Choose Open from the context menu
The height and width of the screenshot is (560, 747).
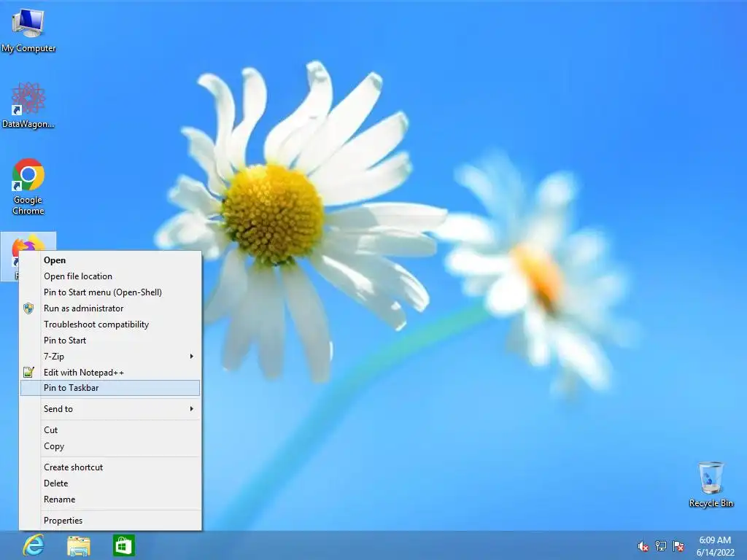pyautogui.click(x=110, y=260)
